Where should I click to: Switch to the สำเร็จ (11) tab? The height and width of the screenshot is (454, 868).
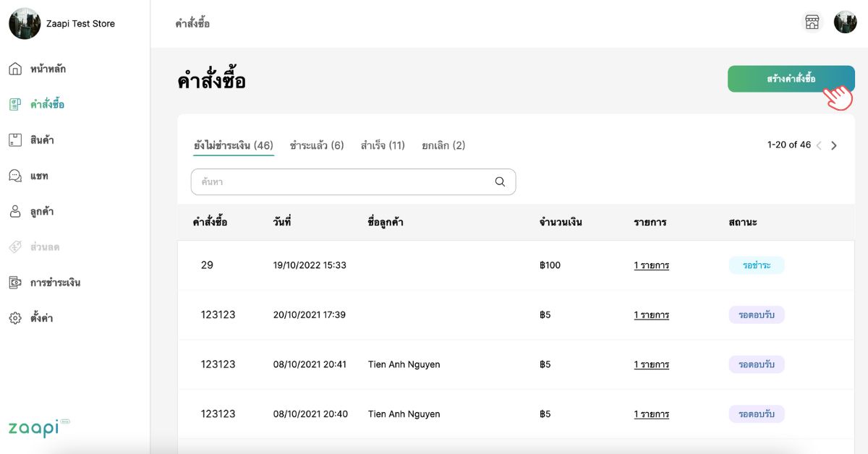coord(383,145)
